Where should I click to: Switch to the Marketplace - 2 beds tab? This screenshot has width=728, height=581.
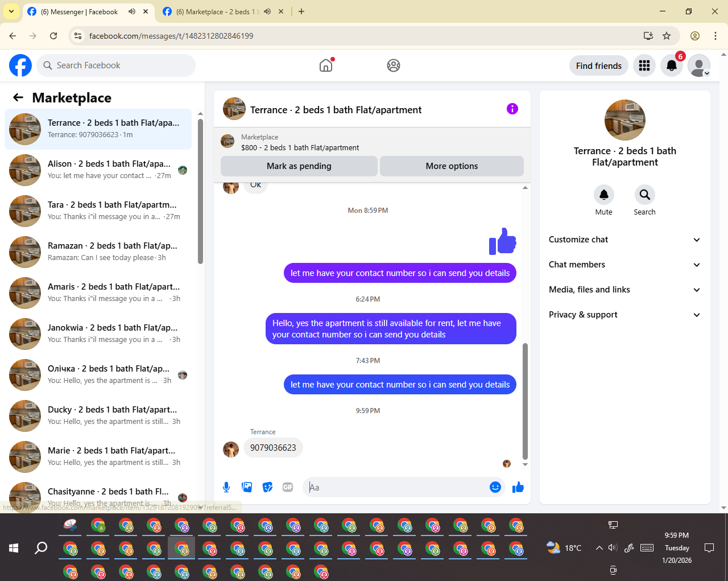216,11
